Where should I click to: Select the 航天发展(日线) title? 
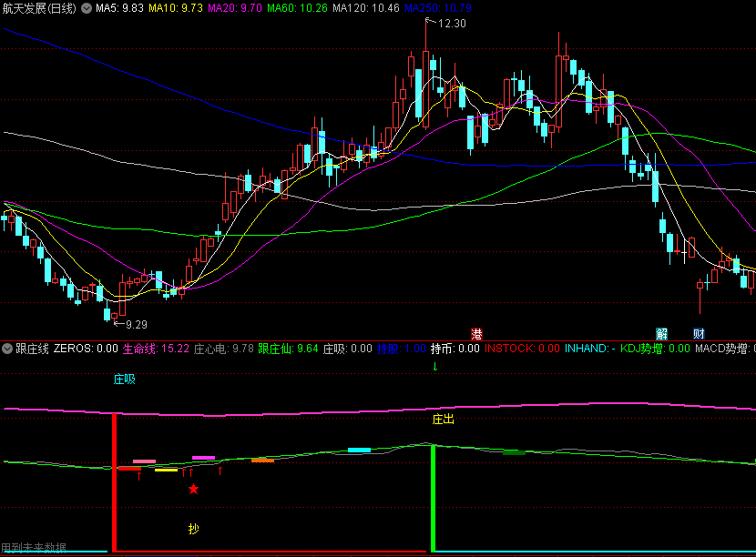tap(39, 8)
